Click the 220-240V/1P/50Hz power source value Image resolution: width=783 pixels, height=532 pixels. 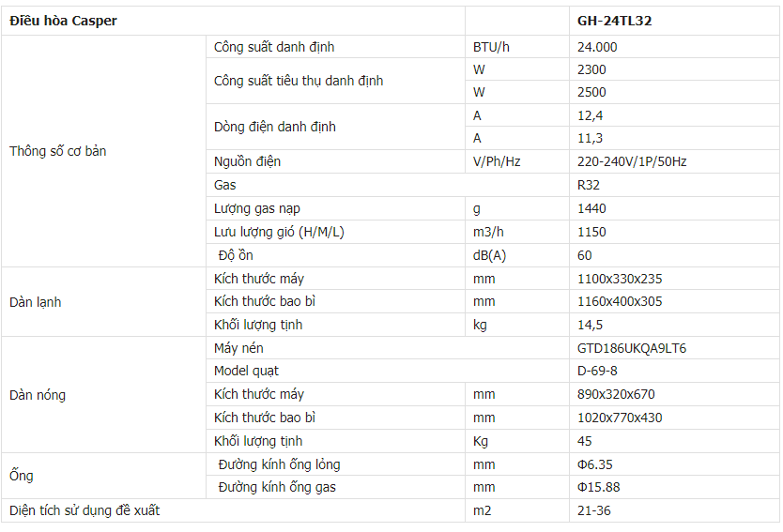632,161
